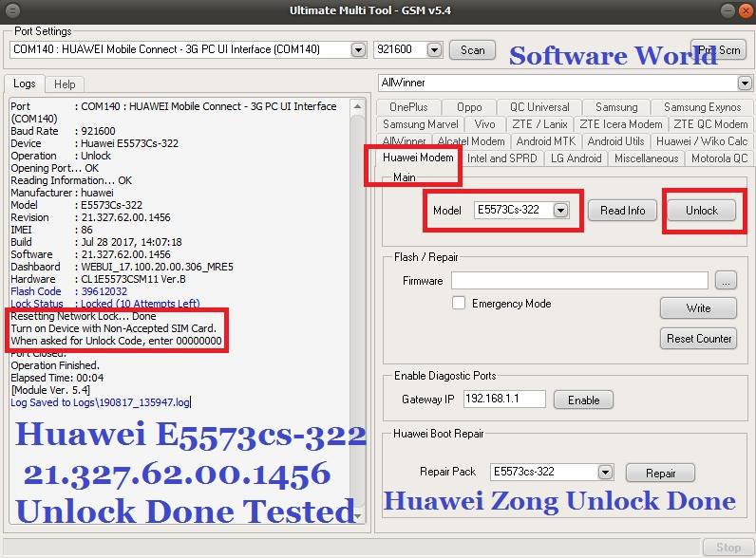Open the COM port selection dropdown
Viewport: 756px width, 558px height.
point(358,49)
